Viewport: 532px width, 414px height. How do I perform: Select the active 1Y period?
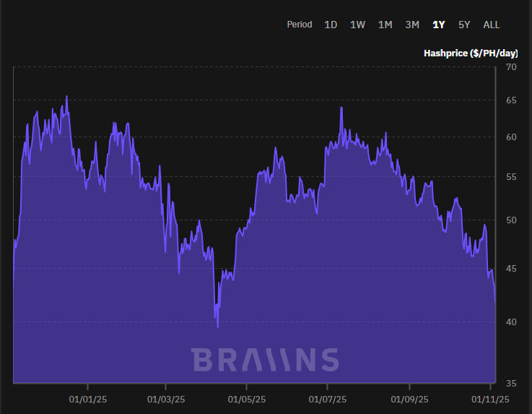[439, 25]
